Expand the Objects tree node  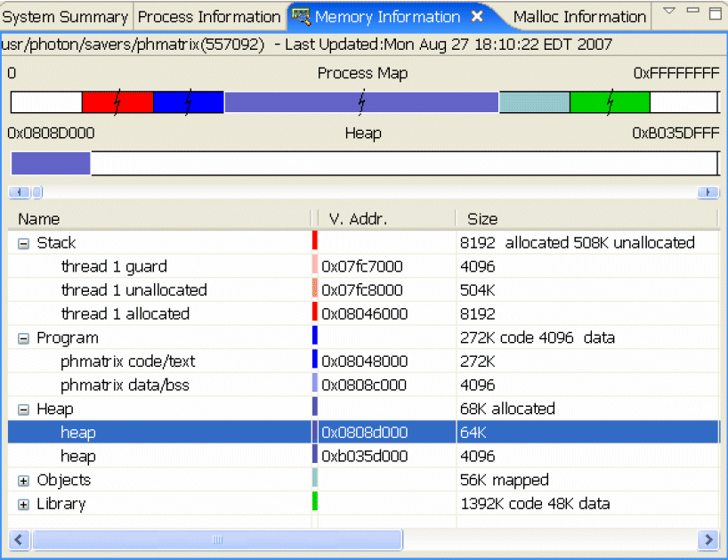click(23, 480)
